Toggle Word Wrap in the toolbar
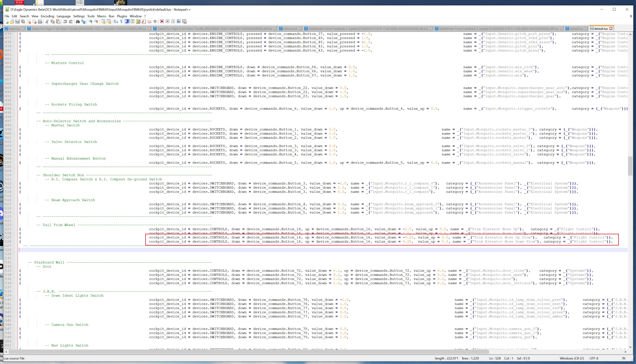636x364 pixels. click(116, 21)
